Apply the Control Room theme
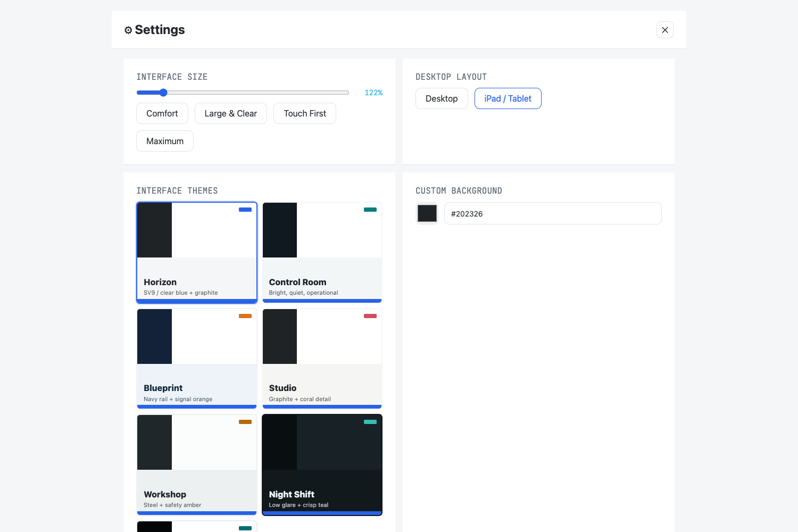 click(322, 253)
